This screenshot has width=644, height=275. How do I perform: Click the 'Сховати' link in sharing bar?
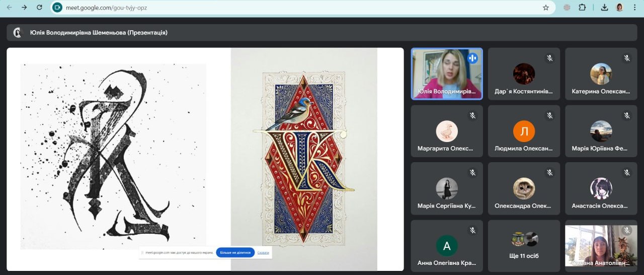(263, 252)
